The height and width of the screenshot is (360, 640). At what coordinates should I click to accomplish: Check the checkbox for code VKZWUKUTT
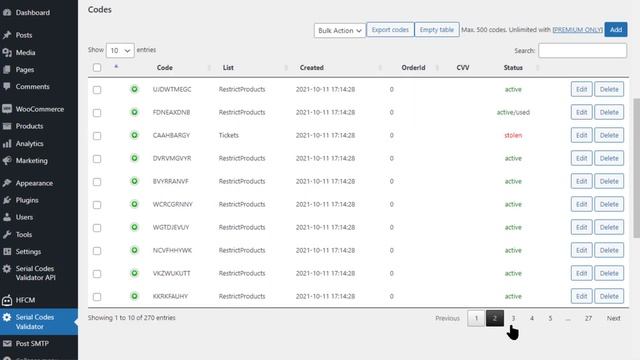click(97, 274)
